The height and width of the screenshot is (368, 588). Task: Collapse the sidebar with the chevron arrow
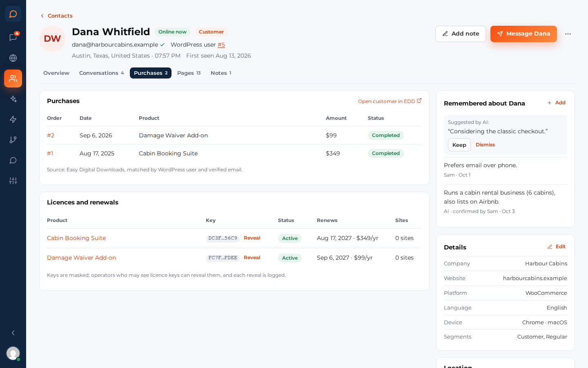(13, 333)
